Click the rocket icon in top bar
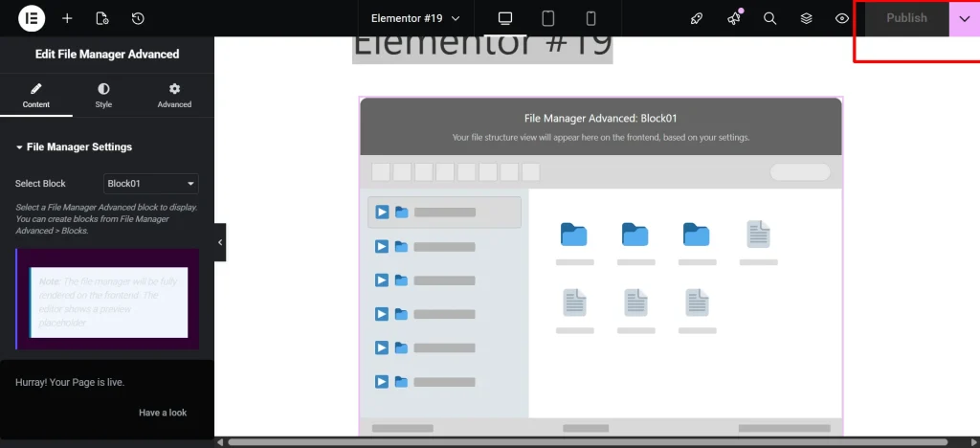The height and width of the screenshot is (448, 980). [x=697, y=19]
